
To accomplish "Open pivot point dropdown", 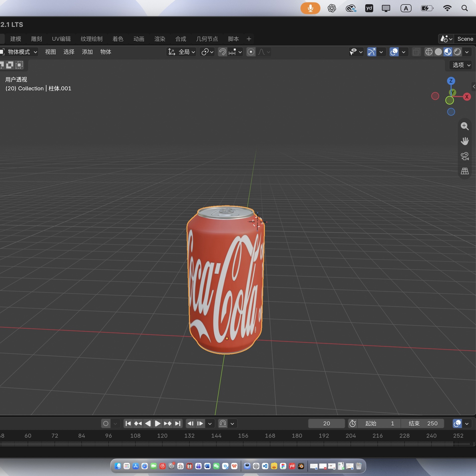I will (x=207, y=52).
